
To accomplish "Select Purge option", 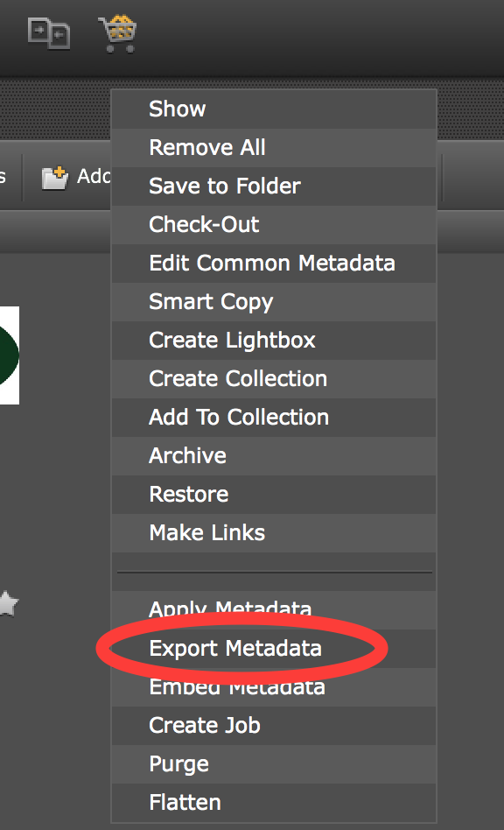I will (273, 764).
